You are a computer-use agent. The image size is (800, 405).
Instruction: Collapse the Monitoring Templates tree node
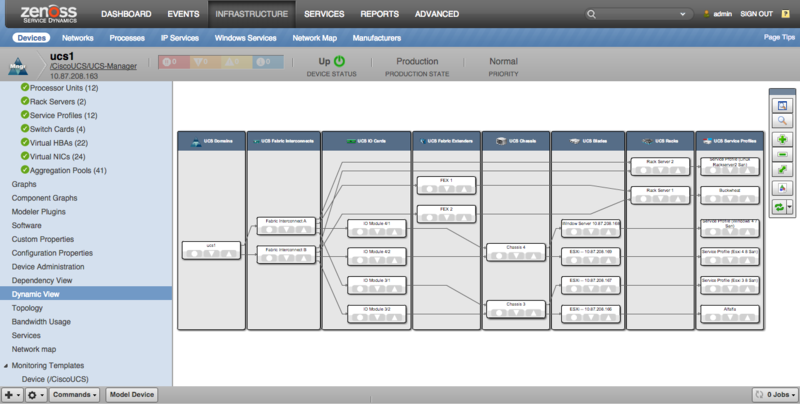click(x=6, y=366)
